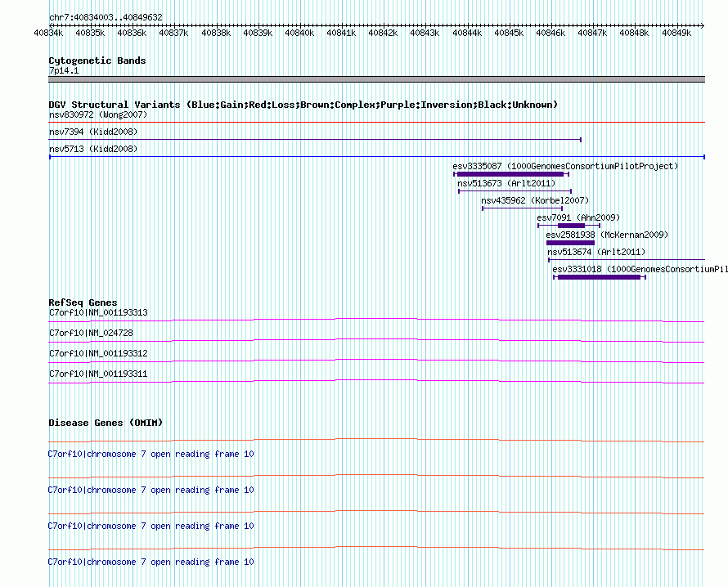Open C7orf10|NM_001193312 transcript label
This screenshot has height=587, width=728.
point(98,354)
